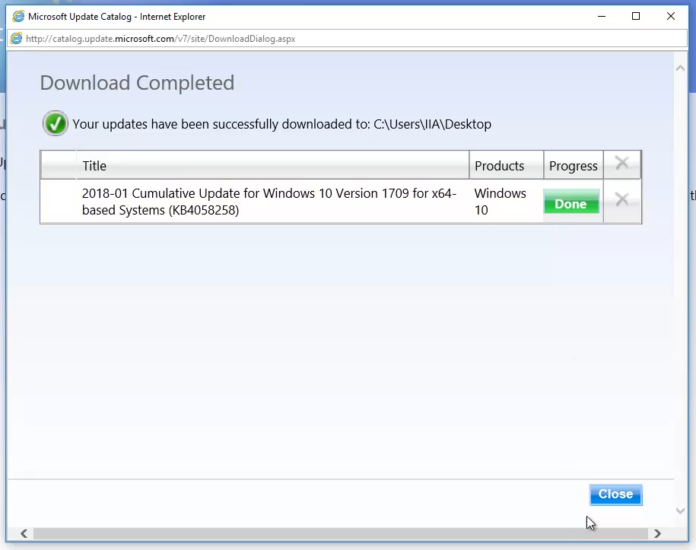Click the Progress column header
This screenshot has height=550, width=696.
point(573,166)
